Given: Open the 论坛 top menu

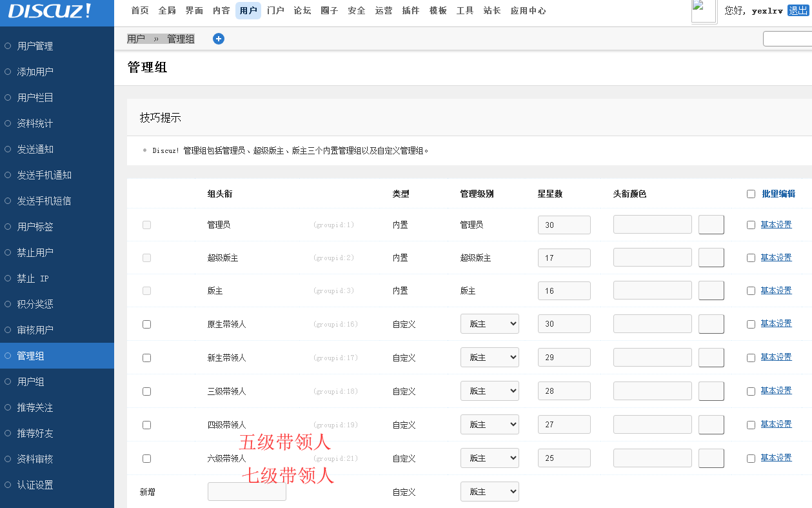Looking at the screenshot, I should [302, 10].
